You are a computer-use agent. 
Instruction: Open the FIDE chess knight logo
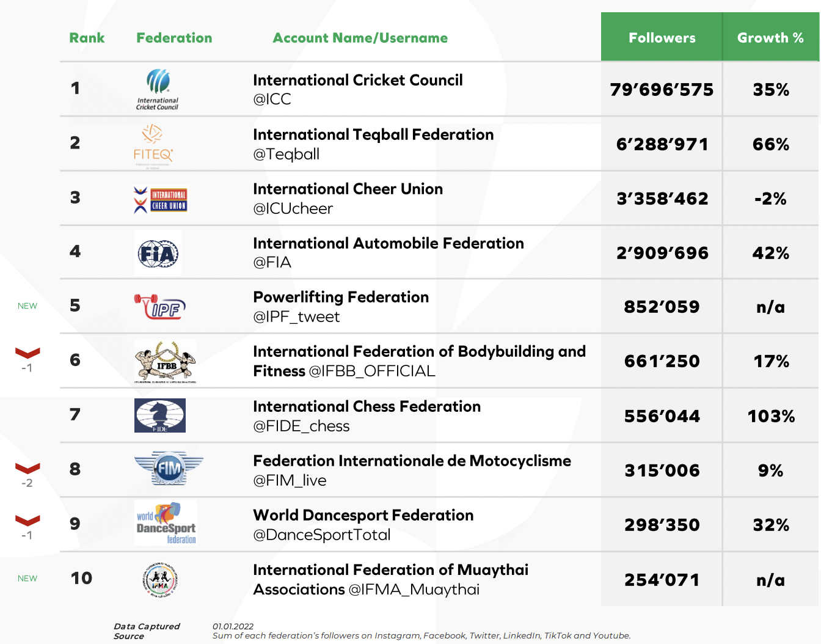click(x=160, y=415)
